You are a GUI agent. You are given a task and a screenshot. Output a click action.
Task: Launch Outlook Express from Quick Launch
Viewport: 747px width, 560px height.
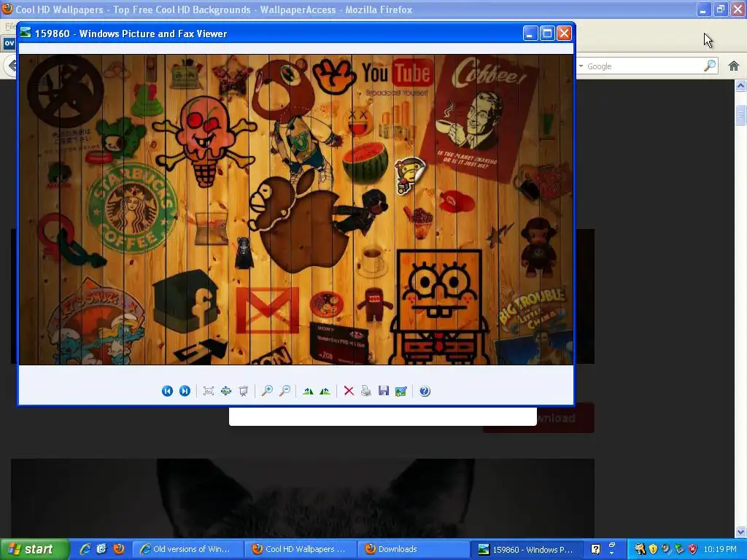[101, 549]
